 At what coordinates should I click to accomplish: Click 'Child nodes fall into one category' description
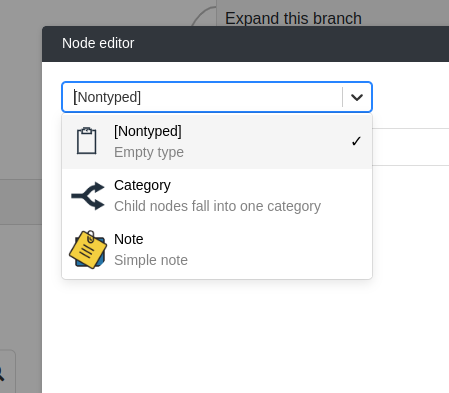217,206
